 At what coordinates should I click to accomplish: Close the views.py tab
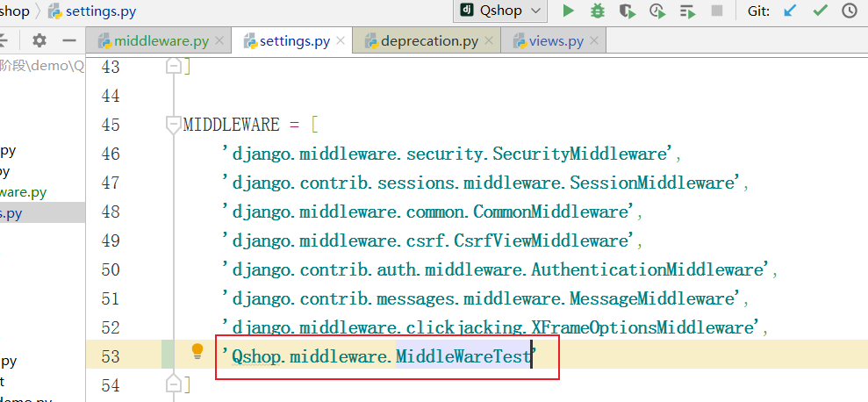[x=594, y=40]
